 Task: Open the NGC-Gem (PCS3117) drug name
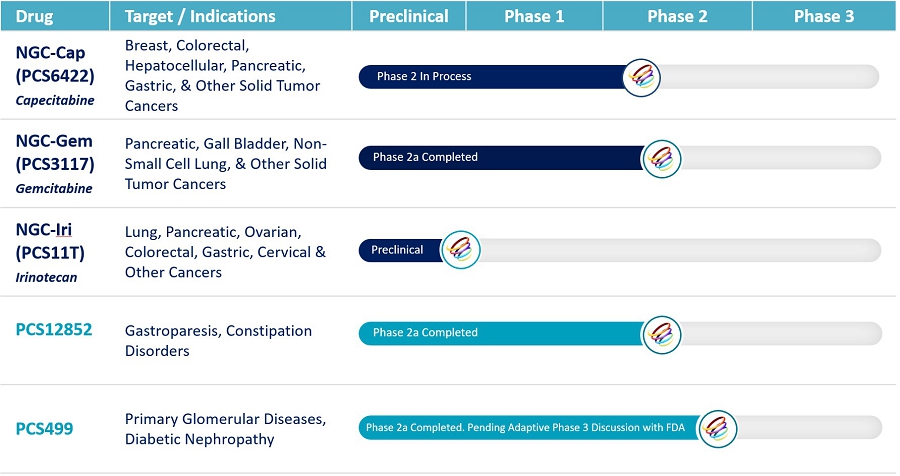pyautogui.click(x=55, y=154)
